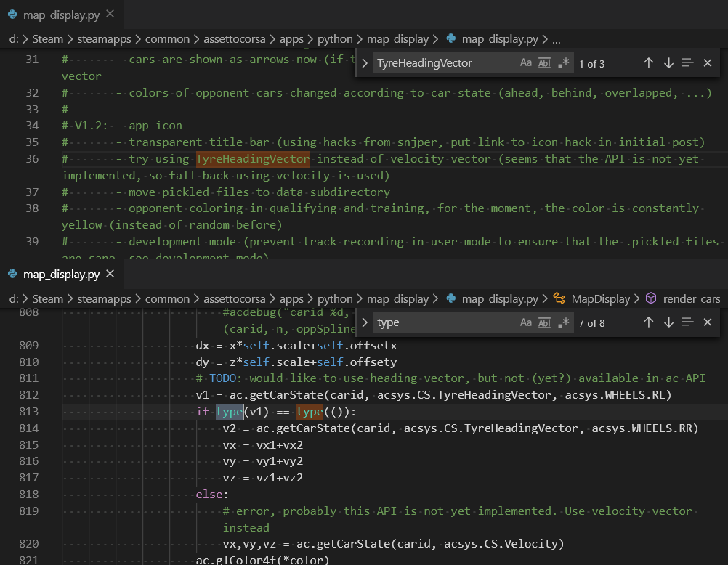The width and height of the screenshot is (728, 565).
Task: Click the first highlighted 'type' on line 813
Action: point(230,412)
